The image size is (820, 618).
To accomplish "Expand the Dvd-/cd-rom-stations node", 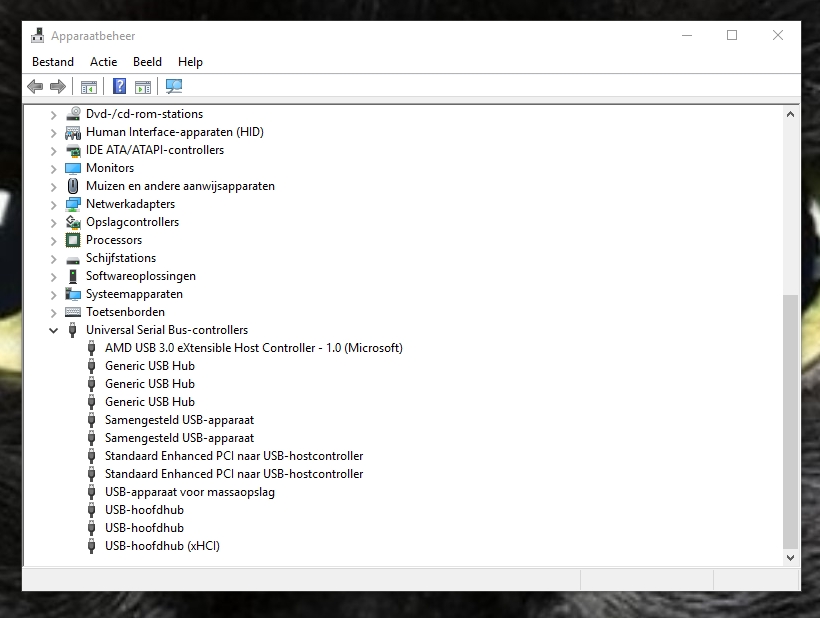I will pyautogui.click(x=53, y=115).
